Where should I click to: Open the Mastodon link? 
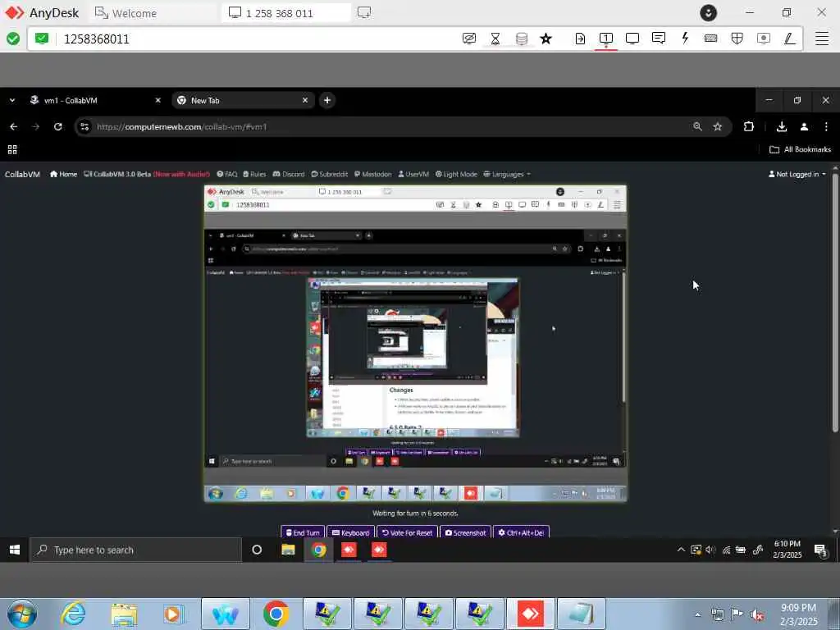tap(373, 174)
